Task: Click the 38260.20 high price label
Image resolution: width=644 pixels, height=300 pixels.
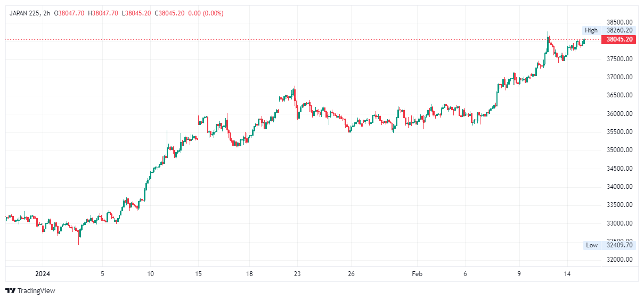Action: pyautogui.click(x=619, y=30)
